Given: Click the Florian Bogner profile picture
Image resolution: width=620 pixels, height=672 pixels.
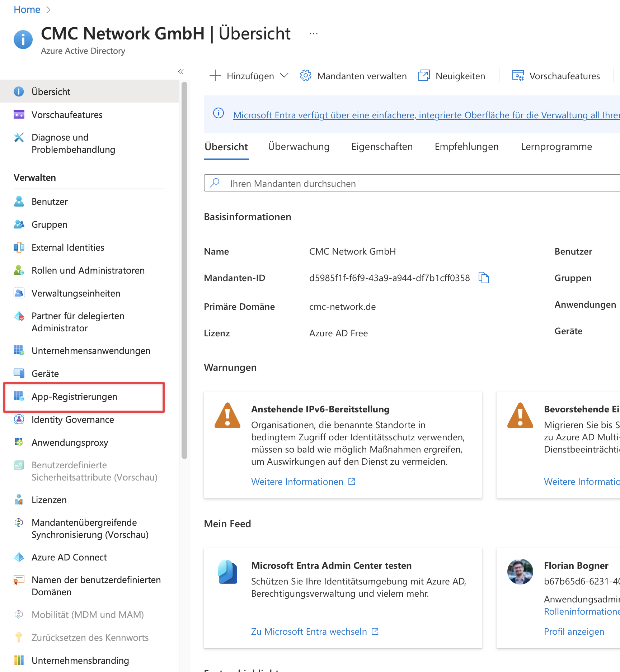Looking at the screenshot, I should pyautogui.click(x=520, y=572).
